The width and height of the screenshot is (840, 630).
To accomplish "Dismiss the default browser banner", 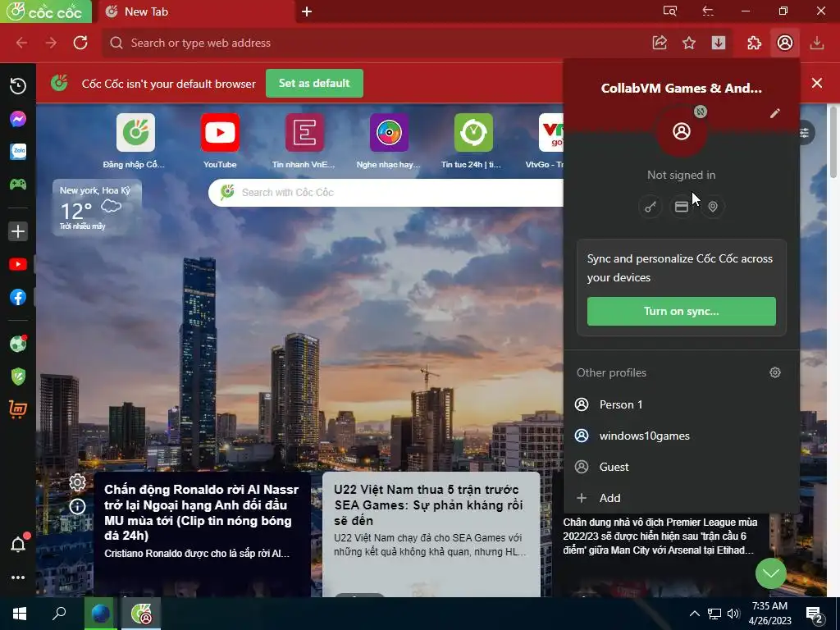I will (817, 83).
